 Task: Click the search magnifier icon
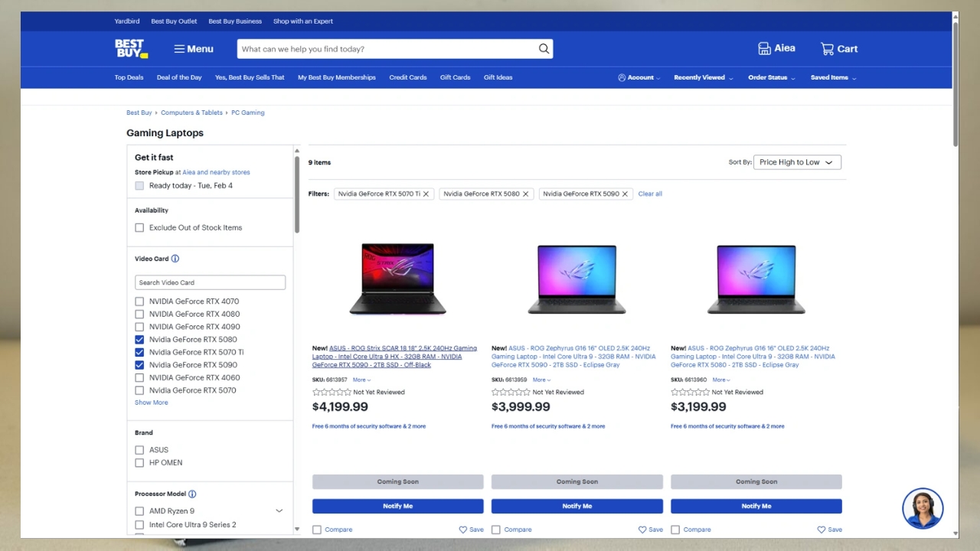544,49
